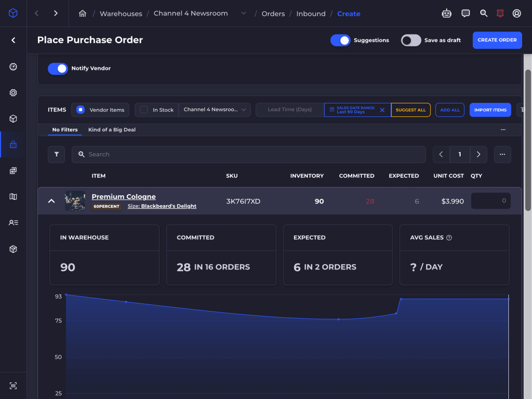Open the warehouse breadcrumb dropdown chevron
This screenshot has width=532, height=399.
[x=244, y=14]
